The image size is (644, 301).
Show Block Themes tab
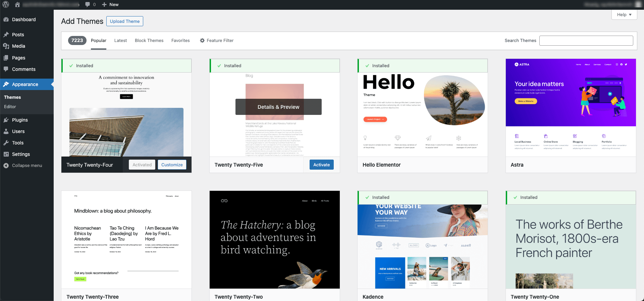[149, 41]
